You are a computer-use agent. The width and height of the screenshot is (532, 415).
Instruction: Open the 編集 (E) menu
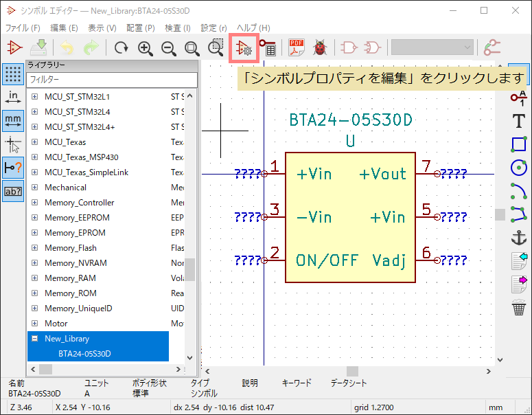click(64, 28)
